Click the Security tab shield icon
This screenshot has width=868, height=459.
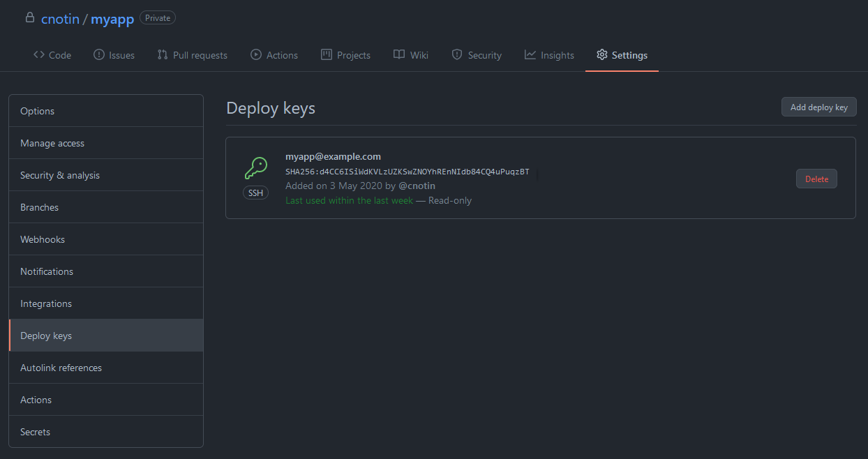tap(457, 54)
